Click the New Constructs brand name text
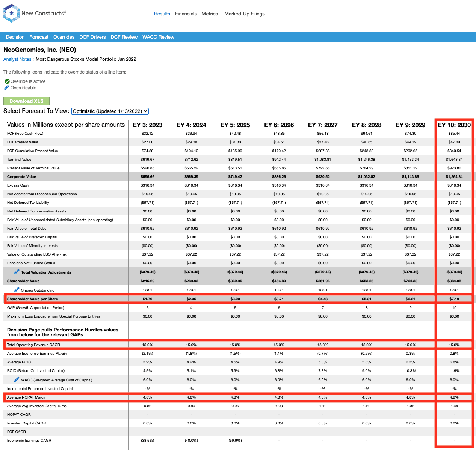 coord(44,14)
